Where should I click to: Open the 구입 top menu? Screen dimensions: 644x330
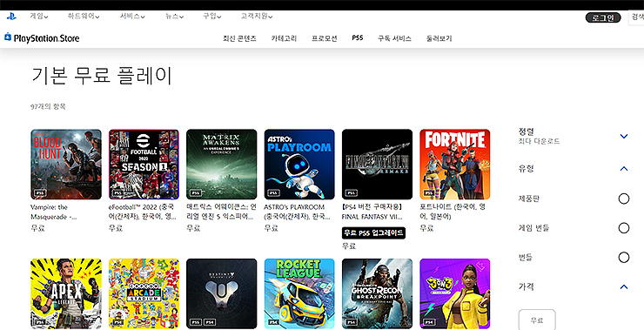coord(212,17)
